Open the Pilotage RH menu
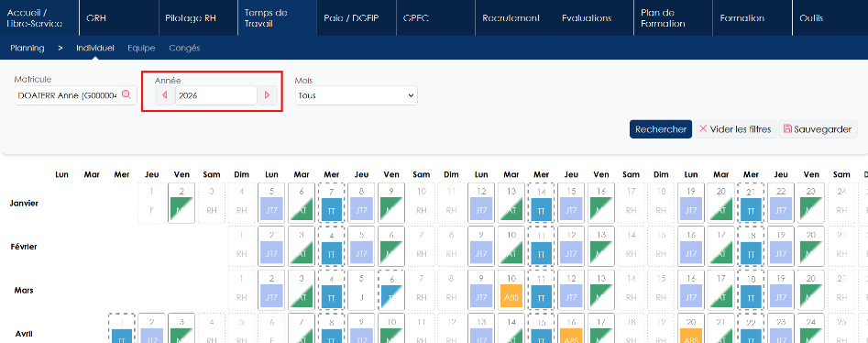 click(198, 17)
